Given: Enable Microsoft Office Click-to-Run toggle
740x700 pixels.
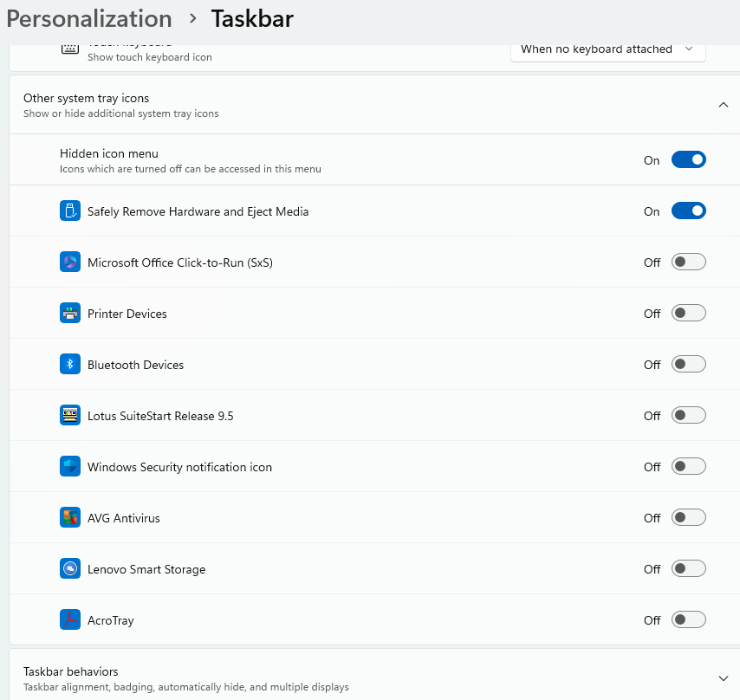Looking at the screenshot, I should (x=689, y=262).
